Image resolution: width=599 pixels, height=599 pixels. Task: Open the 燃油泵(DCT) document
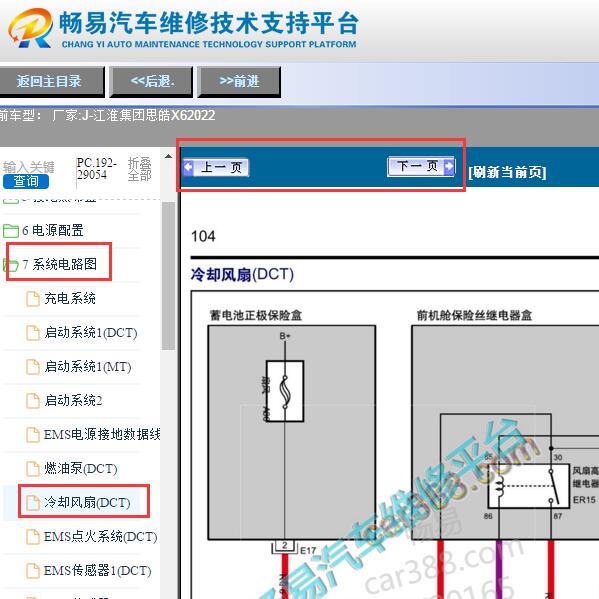pyautogui.click(x=81, y=468)
